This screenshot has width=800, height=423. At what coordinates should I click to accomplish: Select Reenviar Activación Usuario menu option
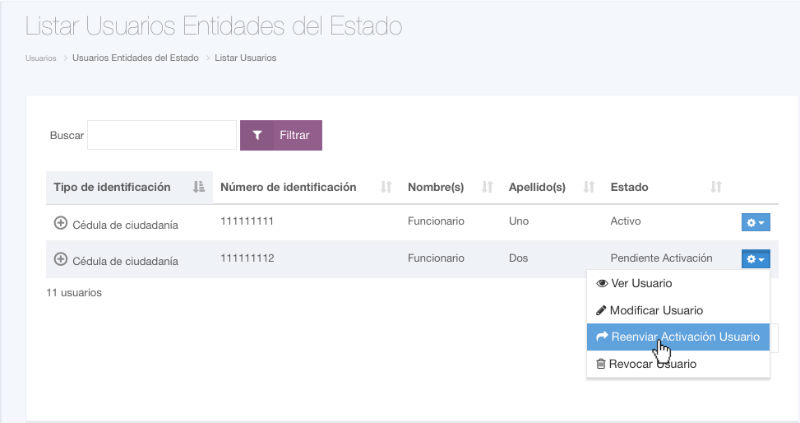(677, 337)
